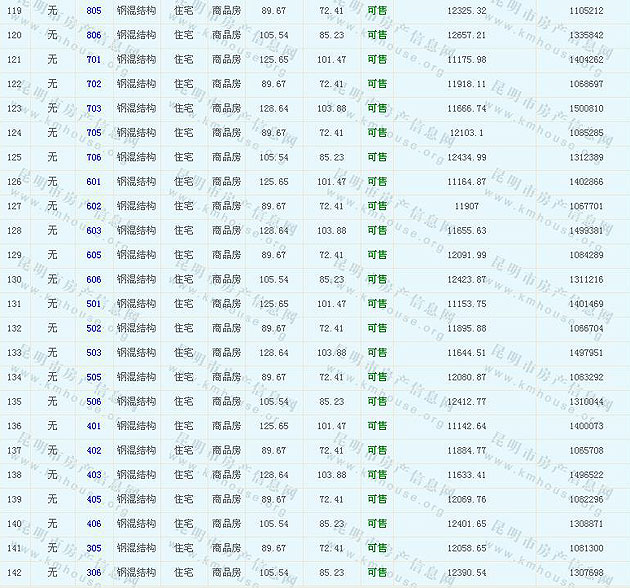Select room 601 link

(x=94, y=182)
